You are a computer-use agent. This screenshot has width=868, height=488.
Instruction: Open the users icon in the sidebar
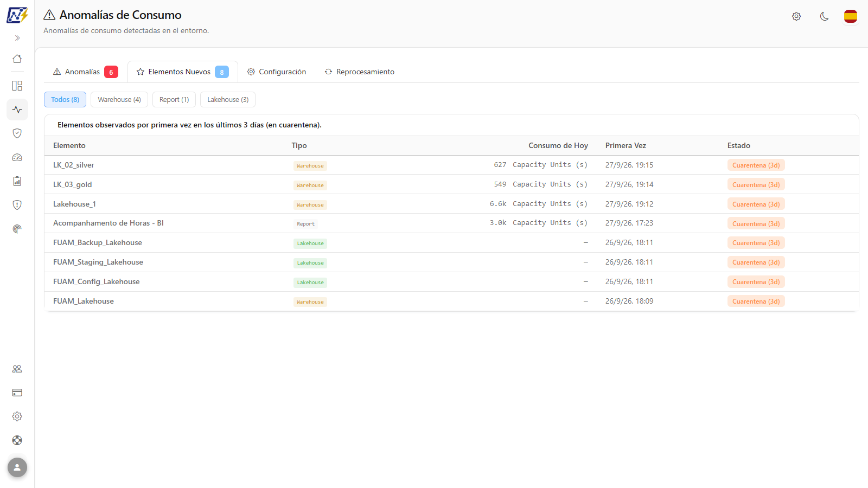click(x=17, y=369)
